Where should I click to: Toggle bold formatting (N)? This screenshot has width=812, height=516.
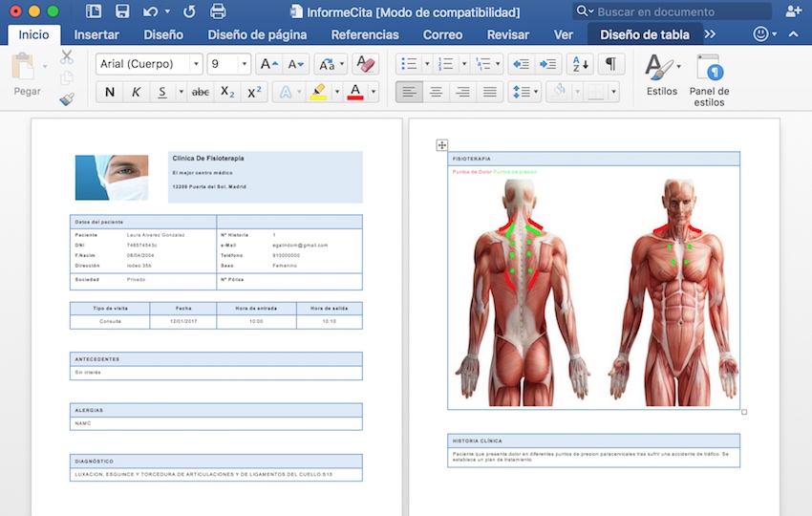point(110,92)
